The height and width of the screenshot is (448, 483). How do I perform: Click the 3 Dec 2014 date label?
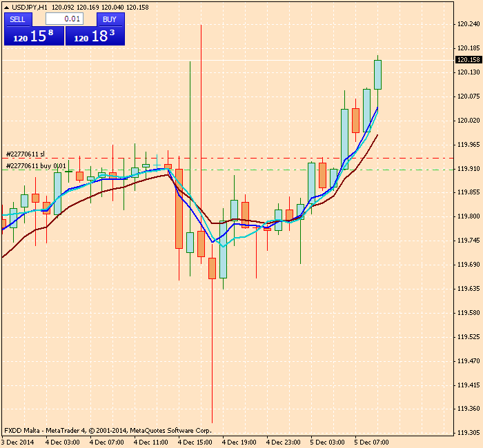tap(17, 442)
